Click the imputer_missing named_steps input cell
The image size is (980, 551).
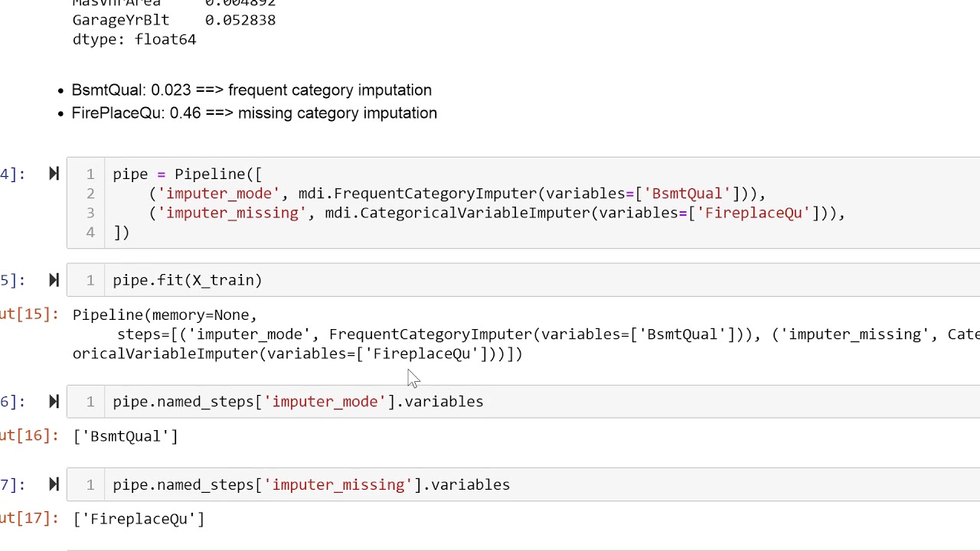coord(523,484)
